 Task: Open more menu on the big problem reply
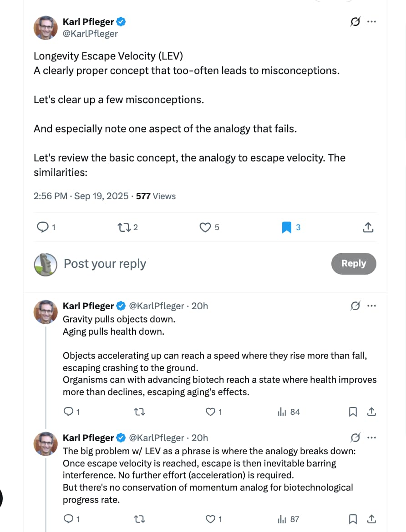(371, 438)
